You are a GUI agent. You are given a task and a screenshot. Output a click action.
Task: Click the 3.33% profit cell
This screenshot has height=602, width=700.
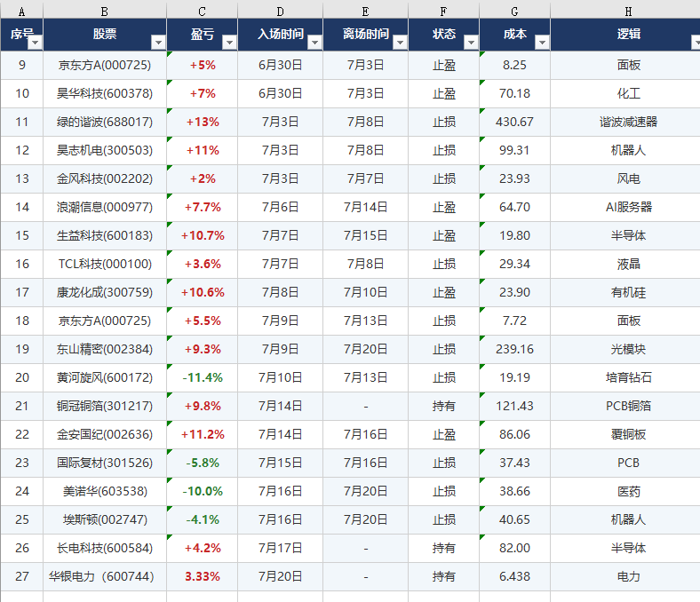click(x=203, y=576)
